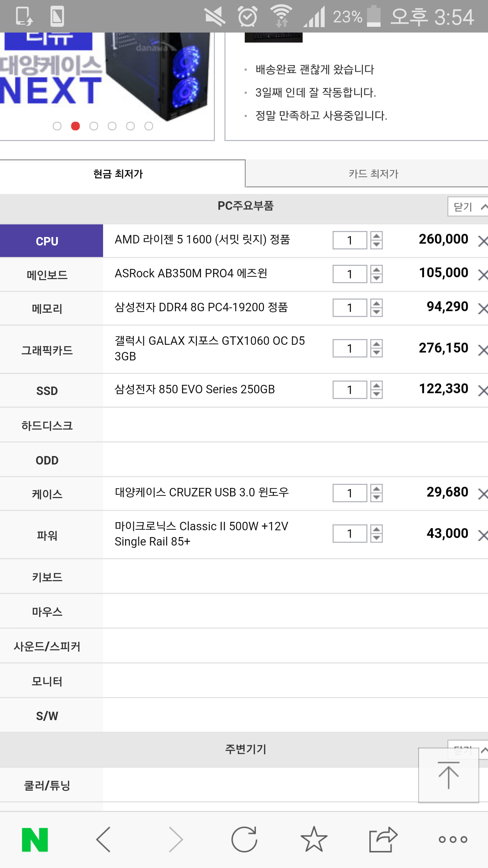
Task: Select the SSD category
Action: pyautogui.click(x=52, y=391)
